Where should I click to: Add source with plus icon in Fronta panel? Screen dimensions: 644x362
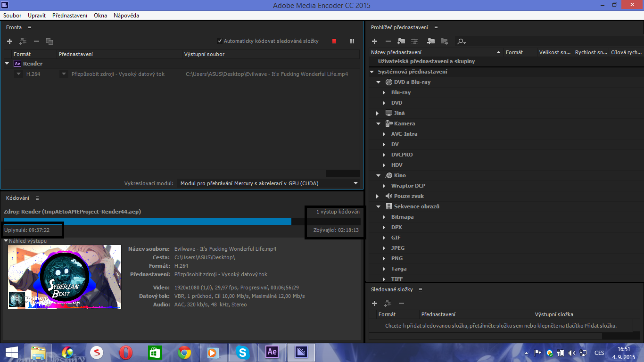[x=9, y=41]
